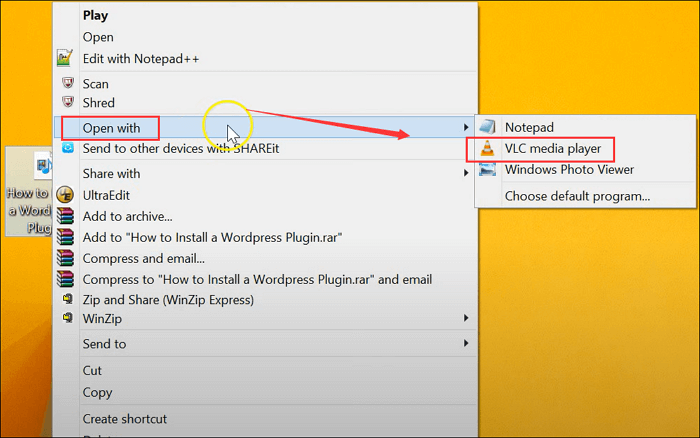Expand the Open with submenu arrow
The image size is (700, 438).
(x=466, y=128)
